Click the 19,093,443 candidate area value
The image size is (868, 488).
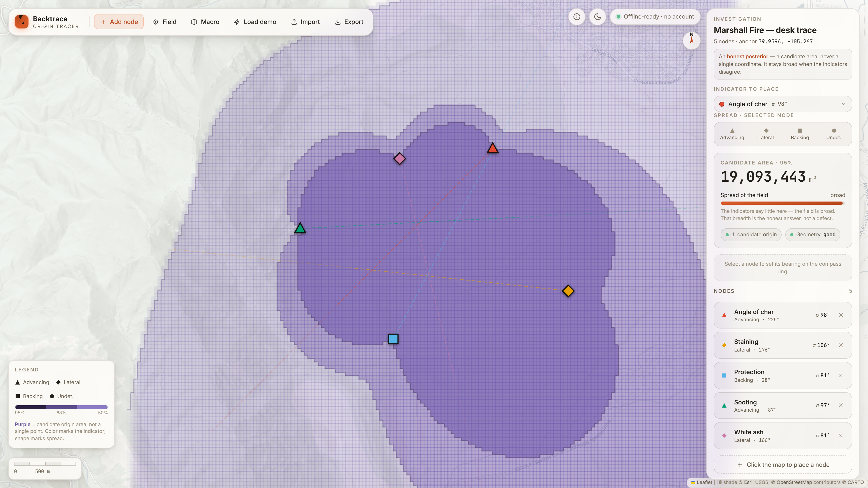[763, 177]
